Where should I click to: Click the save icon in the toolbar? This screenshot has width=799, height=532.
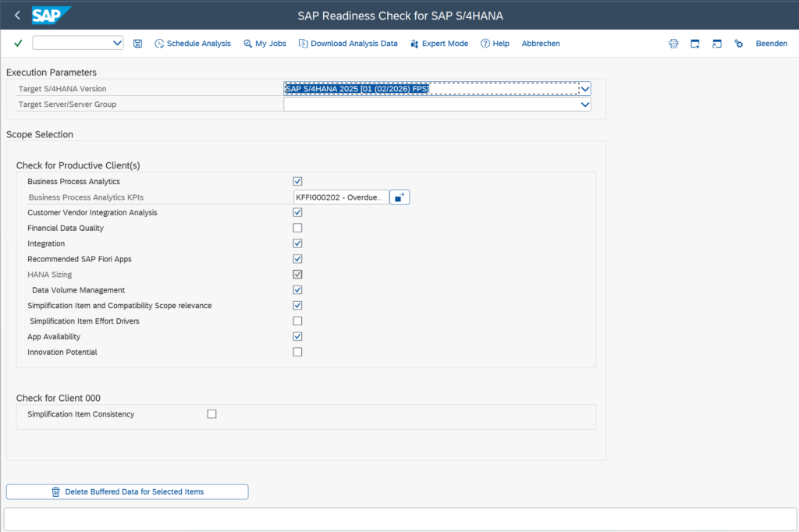(x=137, y=44)
